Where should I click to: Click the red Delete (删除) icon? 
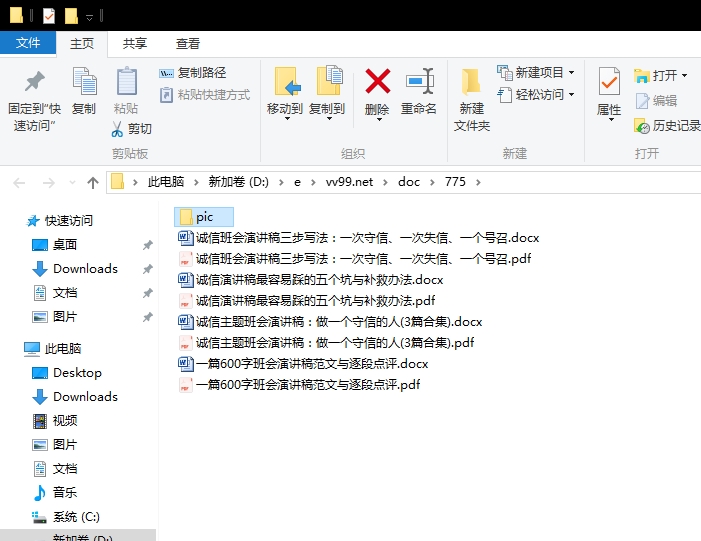coord(378,81)
